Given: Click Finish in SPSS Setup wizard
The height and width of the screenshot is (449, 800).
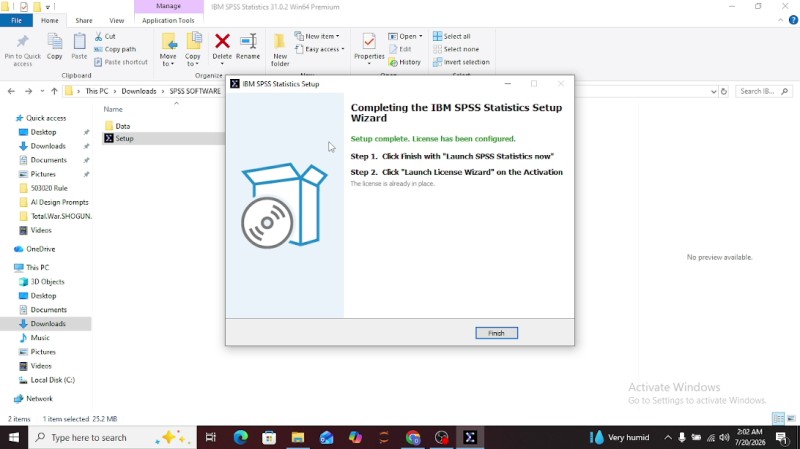Looking at the screenshot, I should [496, 333].
